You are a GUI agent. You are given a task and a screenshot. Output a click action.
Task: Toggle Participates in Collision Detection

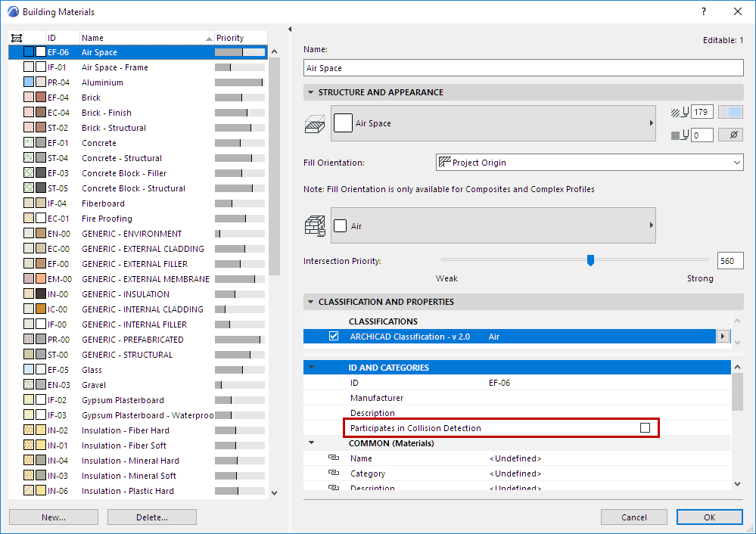coord(646,427)
